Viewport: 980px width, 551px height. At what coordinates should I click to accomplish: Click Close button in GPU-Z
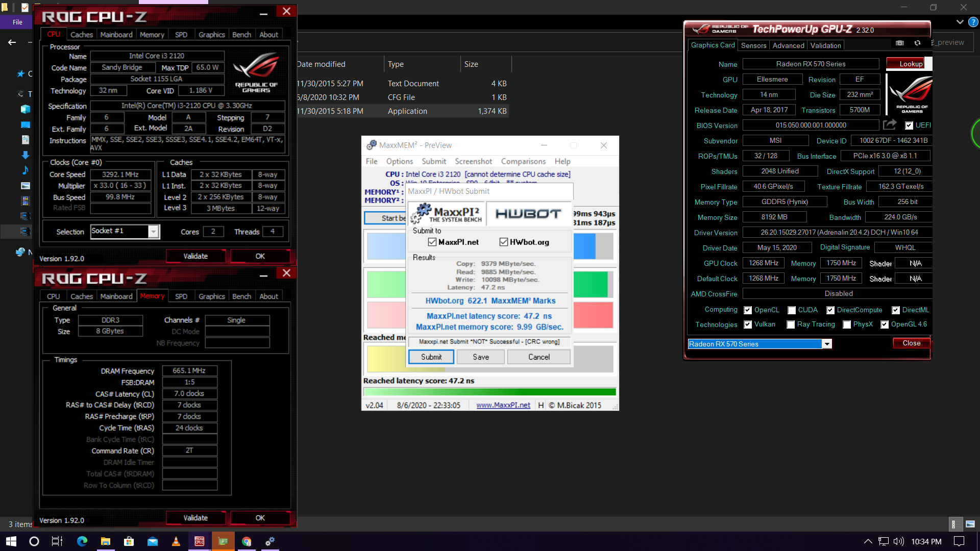coord(911,343)
